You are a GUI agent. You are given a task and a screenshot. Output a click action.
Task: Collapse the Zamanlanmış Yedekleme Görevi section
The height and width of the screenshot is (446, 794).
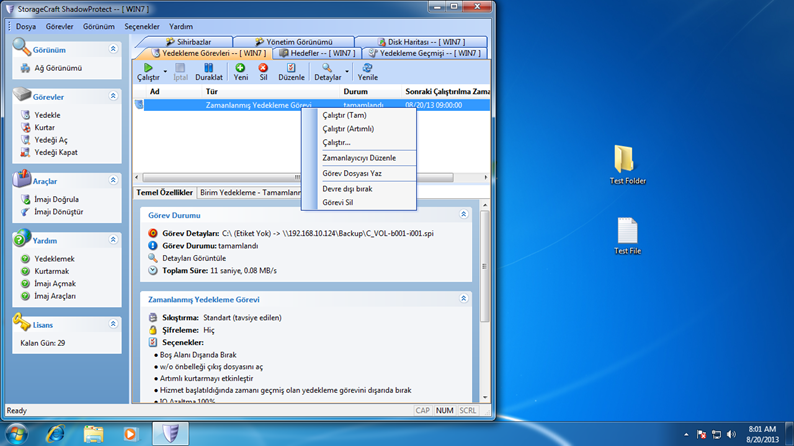(x=463, y=299)
